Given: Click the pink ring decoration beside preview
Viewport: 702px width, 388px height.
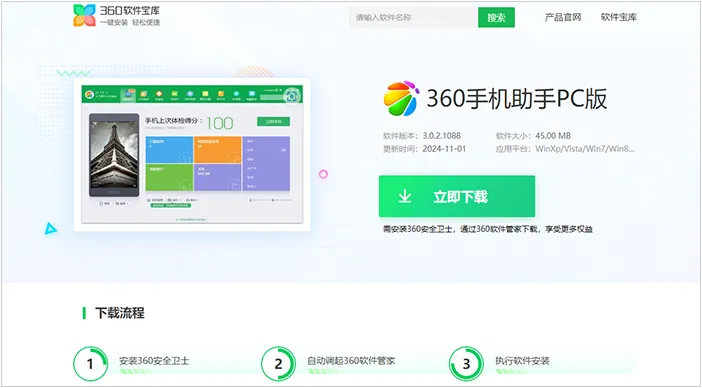Looking at the screenshot, I should (x=323, y=174).
